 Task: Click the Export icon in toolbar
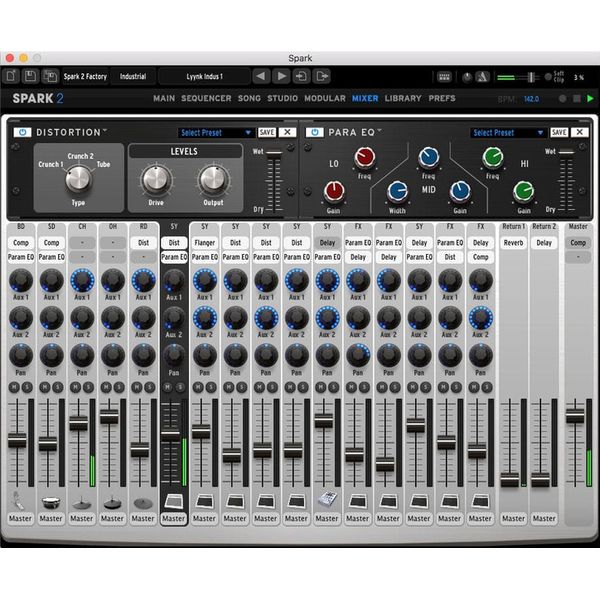[322, 76]
